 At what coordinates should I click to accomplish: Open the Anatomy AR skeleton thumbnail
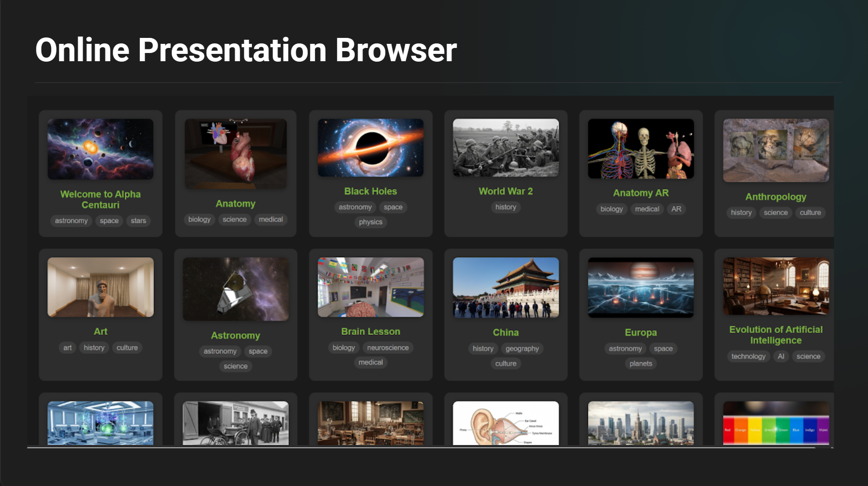click(x=641, y=148)
